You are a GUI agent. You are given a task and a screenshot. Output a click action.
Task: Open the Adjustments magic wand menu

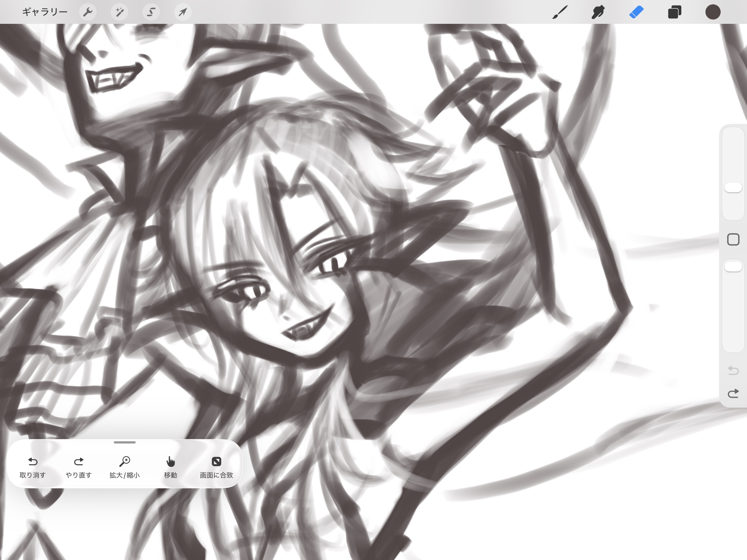[x=120, y=12]
